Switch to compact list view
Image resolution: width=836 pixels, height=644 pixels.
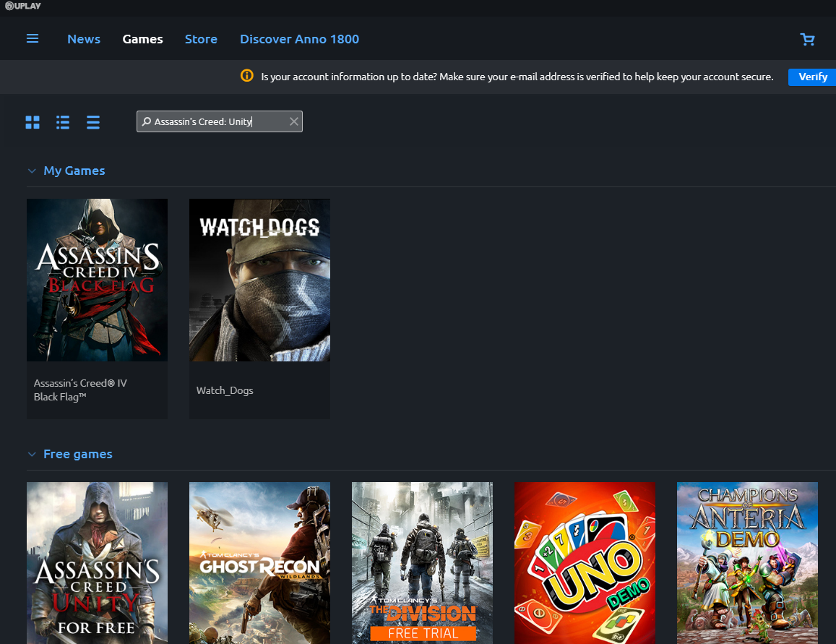tap(93, 122)
